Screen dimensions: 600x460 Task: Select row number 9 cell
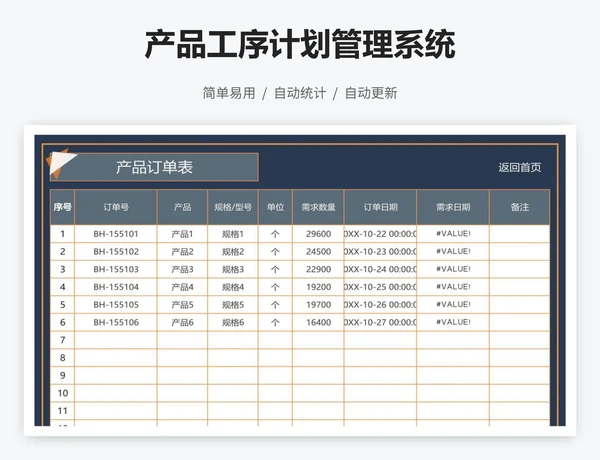[62, 375]
